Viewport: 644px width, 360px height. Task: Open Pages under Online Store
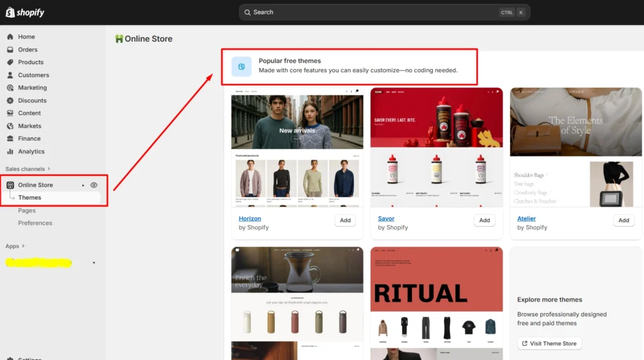(26, 210)
